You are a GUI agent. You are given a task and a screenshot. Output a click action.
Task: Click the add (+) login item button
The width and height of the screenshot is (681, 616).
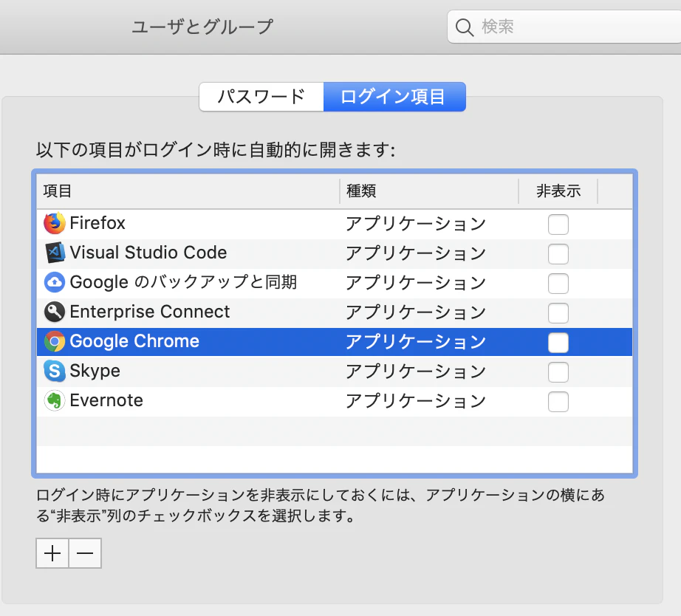coord(52,552)
